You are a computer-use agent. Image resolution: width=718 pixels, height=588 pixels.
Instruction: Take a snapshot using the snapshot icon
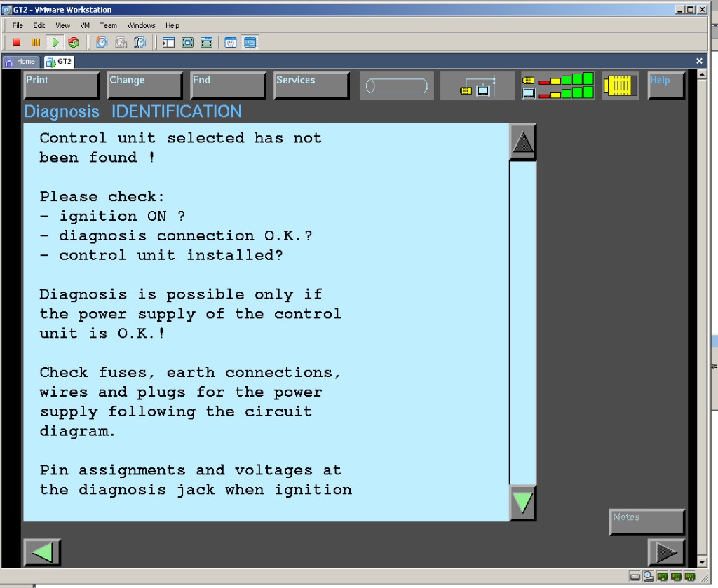[x=102, y=43]
